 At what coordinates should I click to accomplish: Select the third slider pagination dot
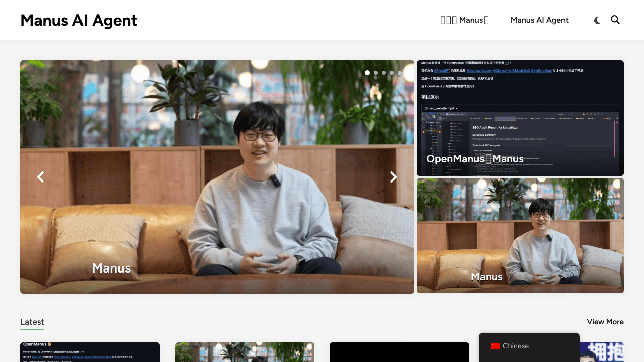click(x=384, y=73)
